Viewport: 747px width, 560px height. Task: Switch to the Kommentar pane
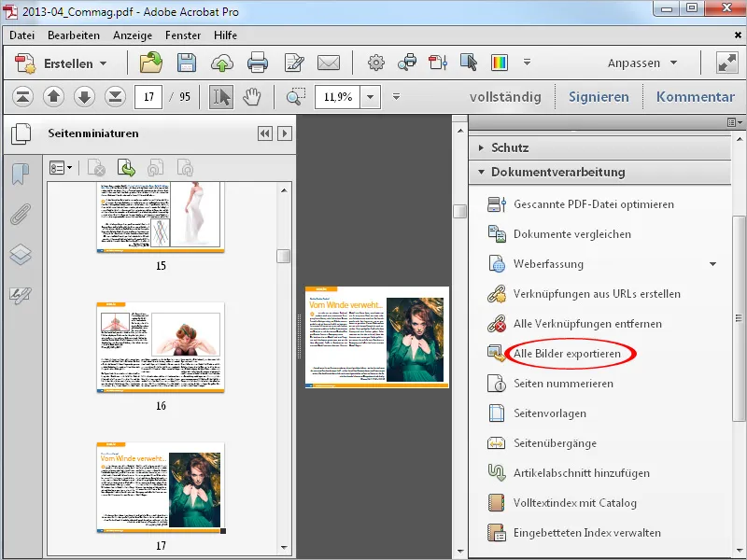point(696,97)
